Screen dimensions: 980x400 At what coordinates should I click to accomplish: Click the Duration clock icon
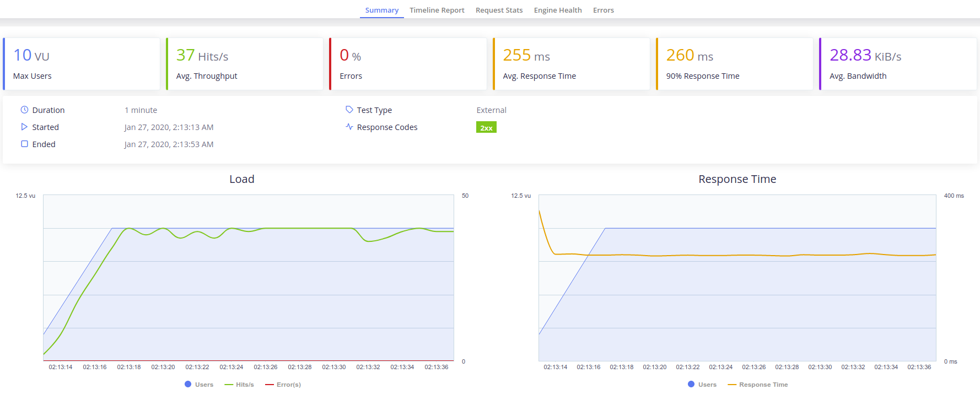tap(24, 110)
